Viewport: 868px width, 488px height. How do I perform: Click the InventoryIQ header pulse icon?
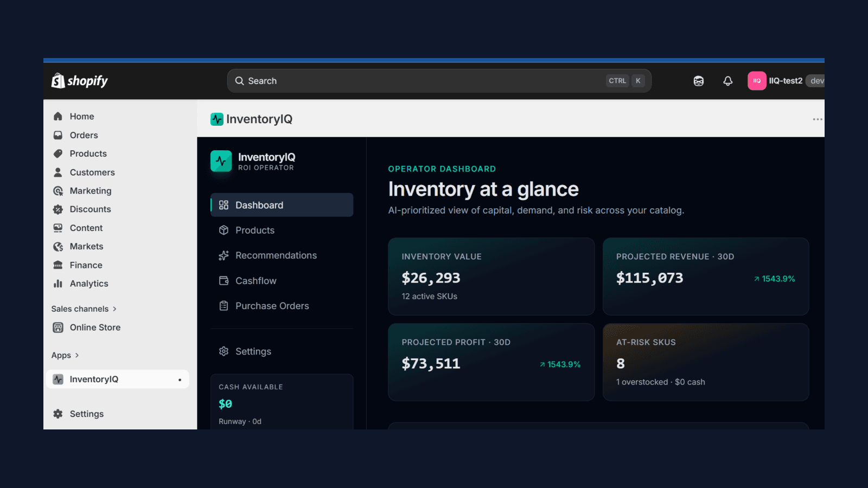[217, 119]
